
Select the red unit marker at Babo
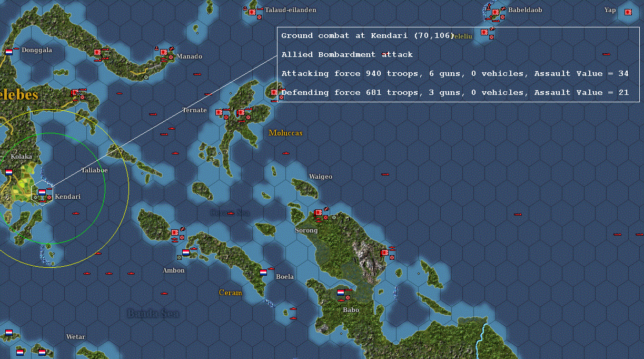(x=348, y=298)
